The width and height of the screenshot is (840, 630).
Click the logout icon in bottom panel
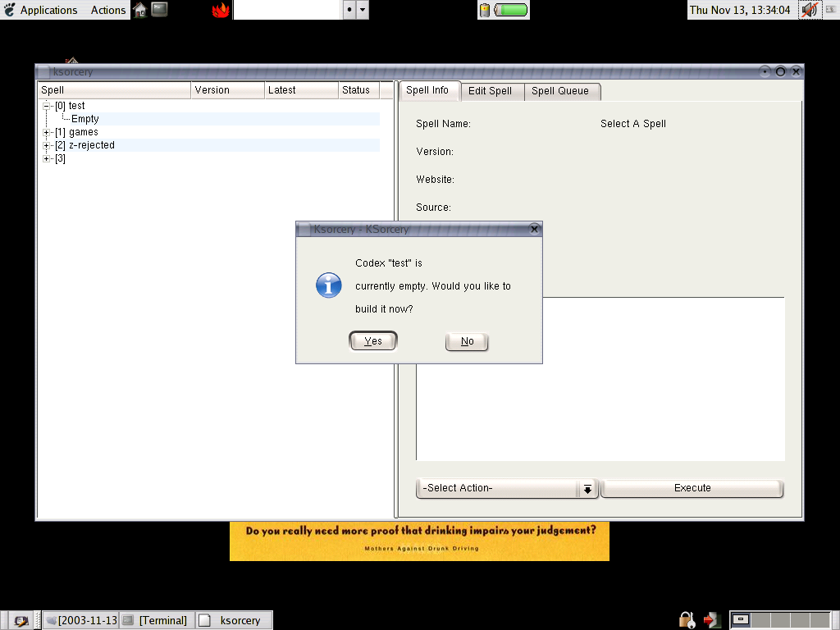click(x=710, y=620)
